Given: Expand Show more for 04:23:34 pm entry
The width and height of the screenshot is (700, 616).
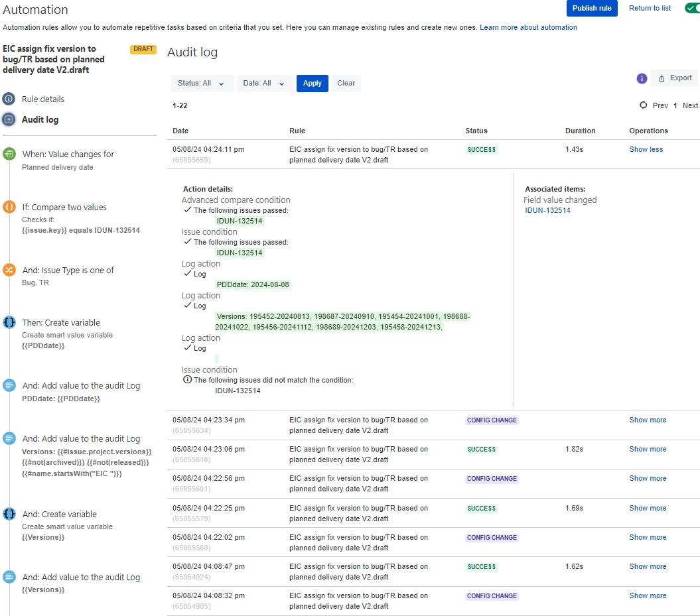Looking at the screenshot, I should click(648, 420).
